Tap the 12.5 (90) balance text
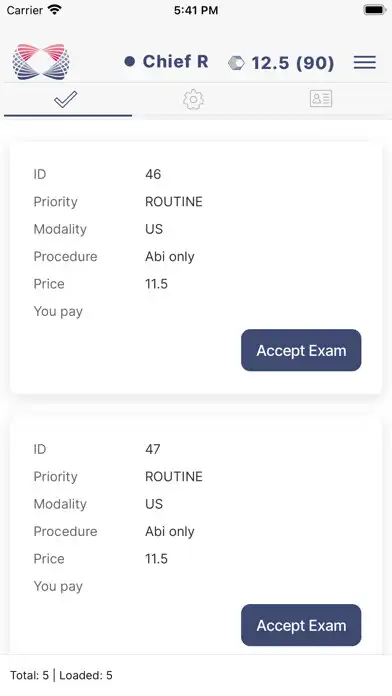 (293, 63)
